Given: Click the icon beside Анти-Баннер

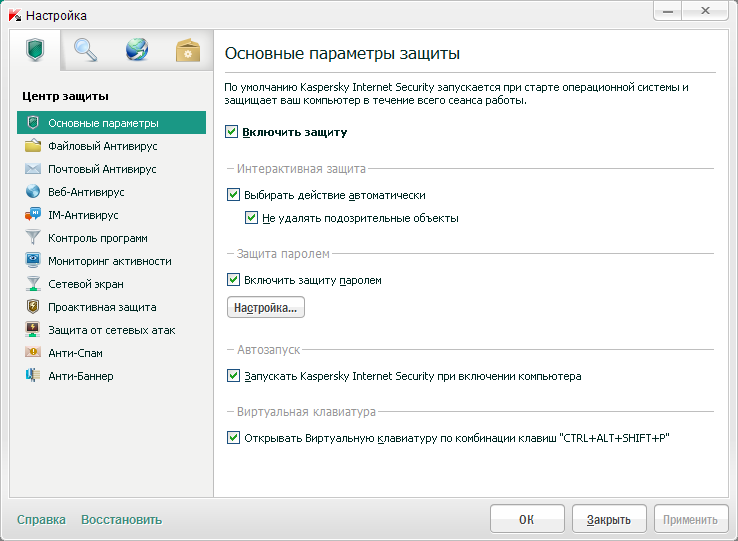Looking at the screenshot, I should tap(32, 375).
